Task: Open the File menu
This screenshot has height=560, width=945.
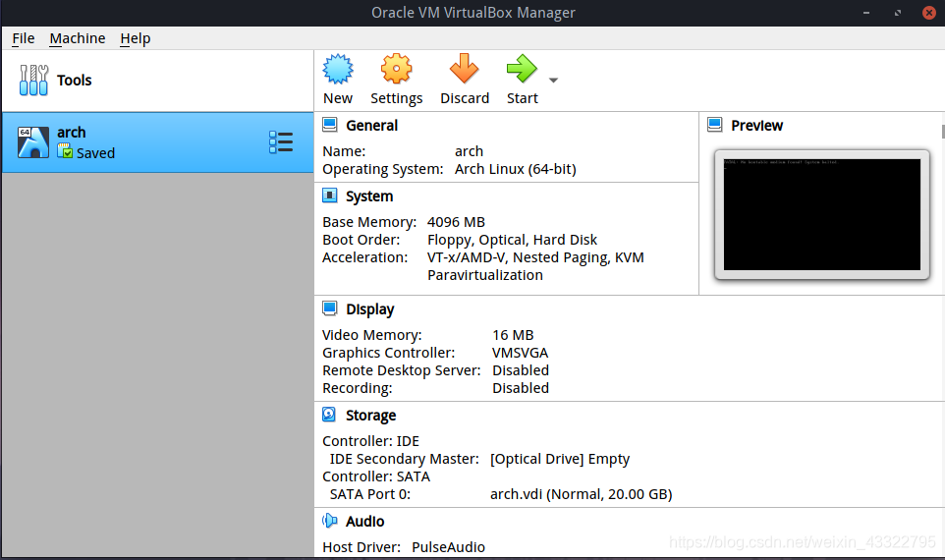Action: click(x=24, y=38)
